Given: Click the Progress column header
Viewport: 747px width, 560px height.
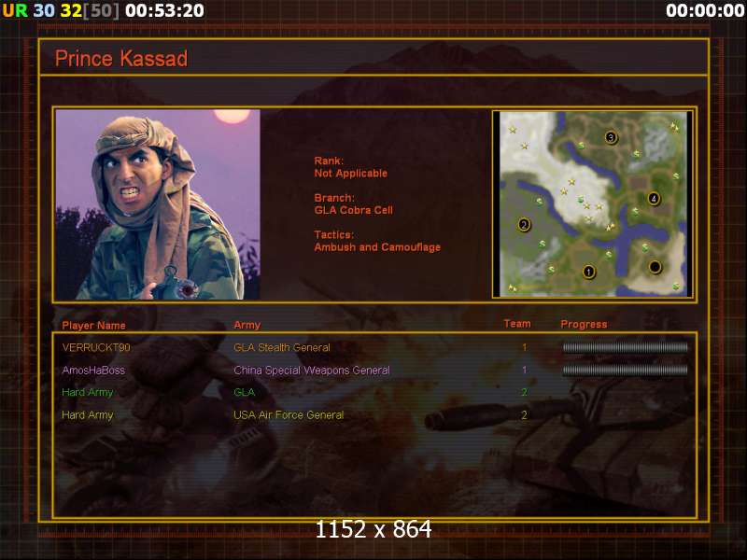Looking at the screenshot, I should (x=584, y=324).
